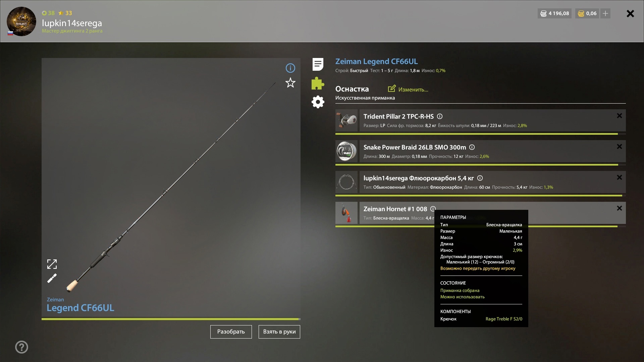Viewport: 644px width, 362px height.
Task: Click the Rage Treble F S2/0 hook entry
Action: click(x=504, y=319)
